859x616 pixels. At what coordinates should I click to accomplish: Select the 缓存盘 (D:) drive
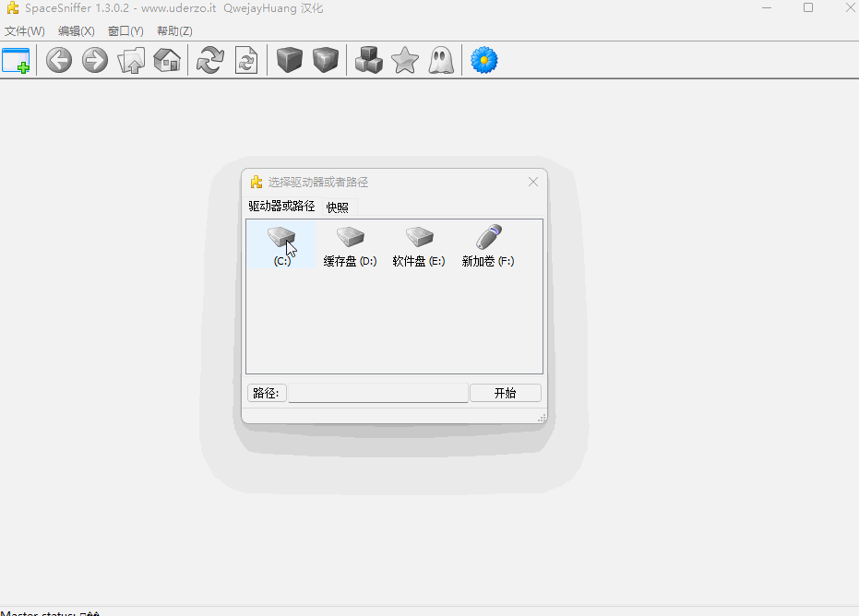(x=350, y=247)
